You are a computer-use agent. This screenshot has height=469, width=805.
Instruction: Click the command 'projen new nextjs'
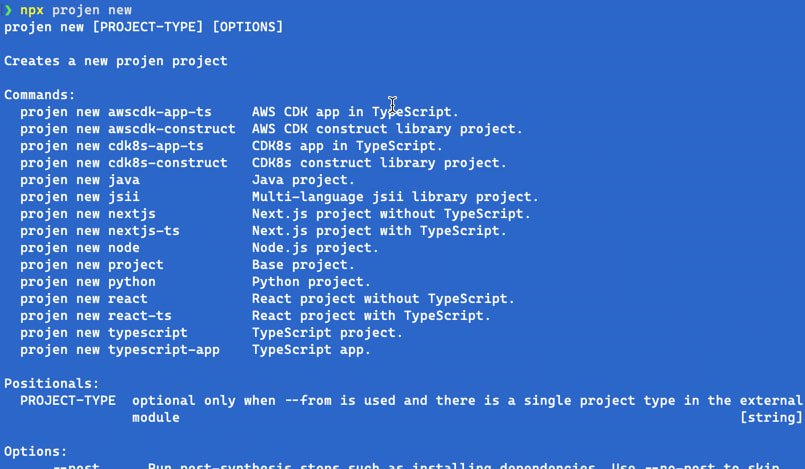[x=88, y=214]
